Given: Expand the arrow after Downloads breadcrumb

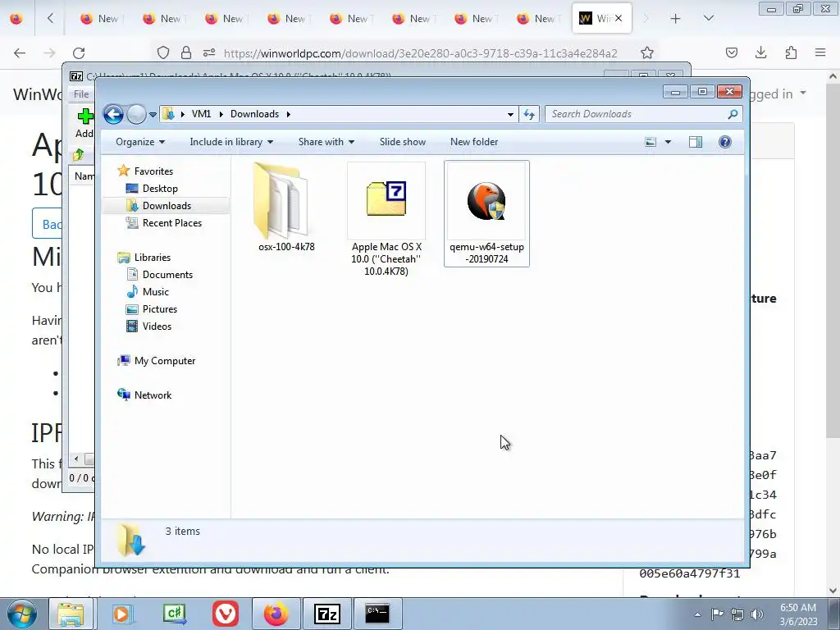Looking at the screenshot, I should coord(288,114).
